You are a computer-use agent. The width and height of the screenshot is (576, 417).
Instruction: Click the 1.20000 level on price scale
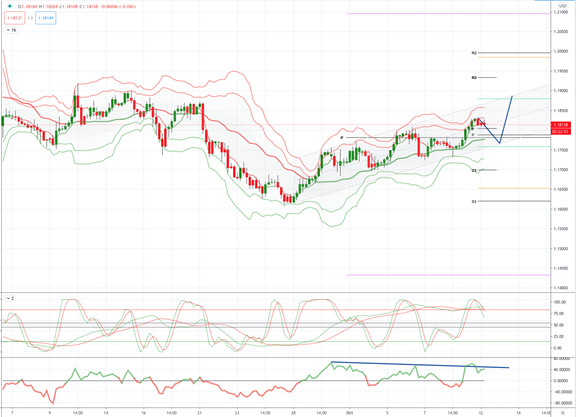tap(561, 51)
